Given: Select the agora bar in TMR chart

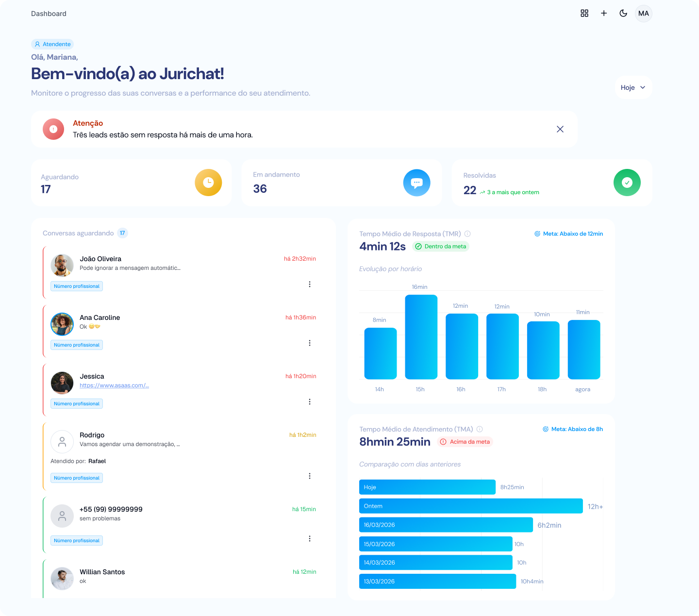Looking at the screenshot, I should click(x=584, y=350).
